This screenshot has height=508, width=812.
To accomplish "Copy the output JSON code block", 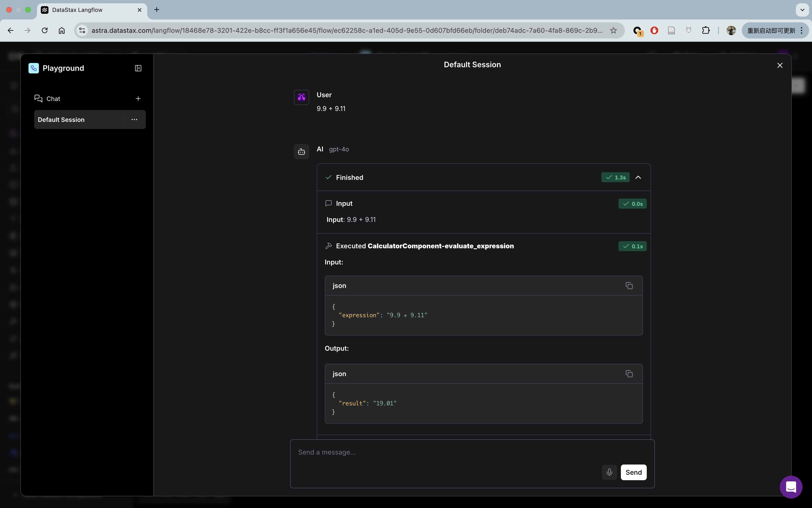I will 629,374.
